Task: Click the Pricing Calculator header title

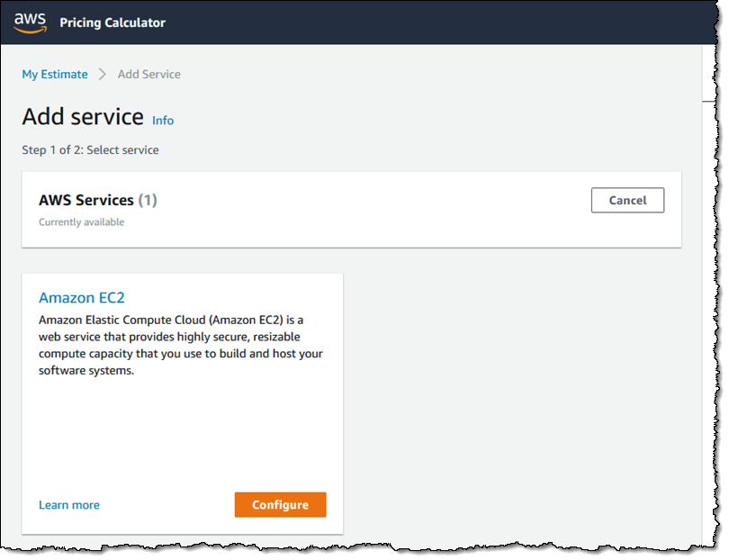Action: pos(112,23)
